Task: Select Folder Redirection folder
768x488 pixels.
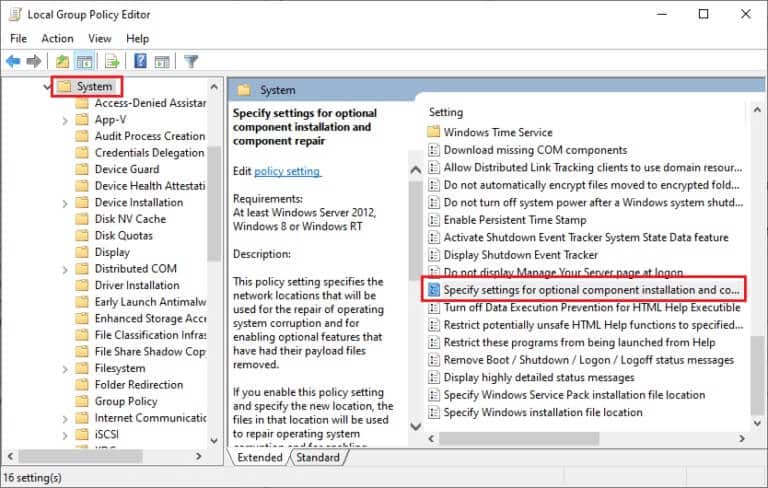Action: click(x=130, y=385)
